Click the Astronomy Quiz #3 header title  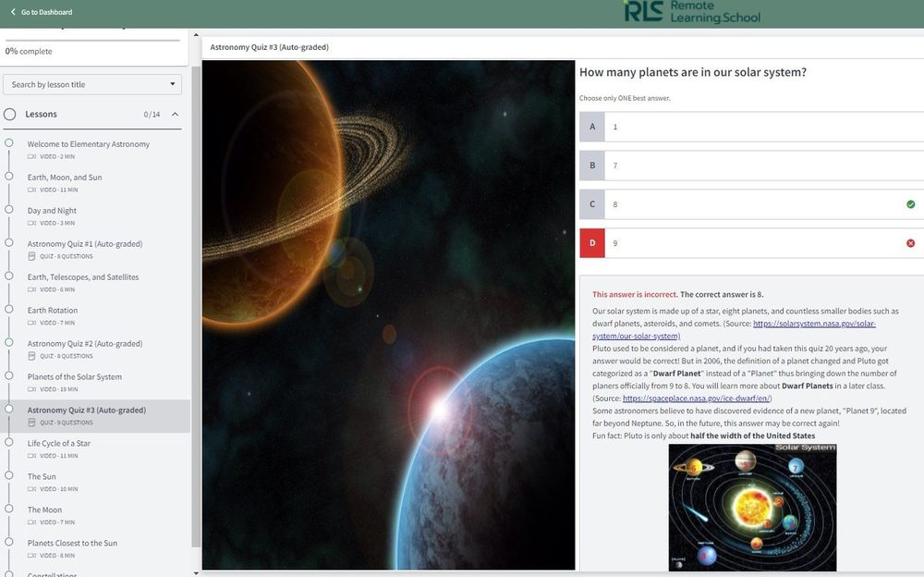269,47
